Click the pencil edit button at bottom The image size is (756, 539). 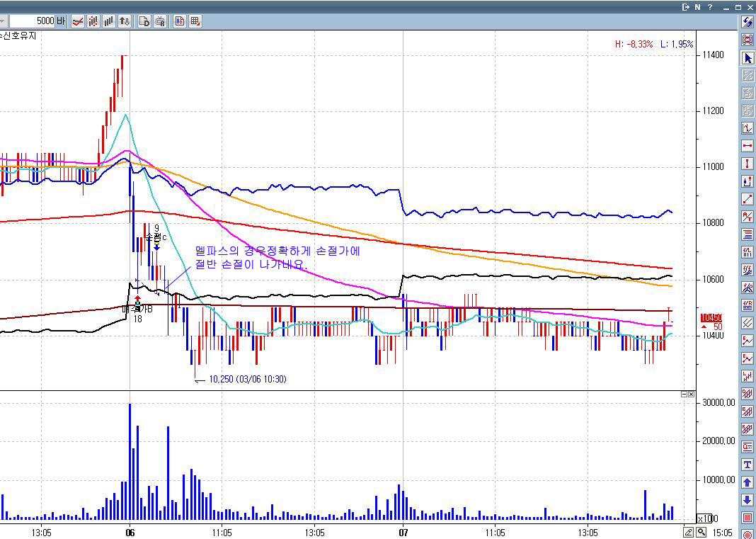click(x=689, y=533)
